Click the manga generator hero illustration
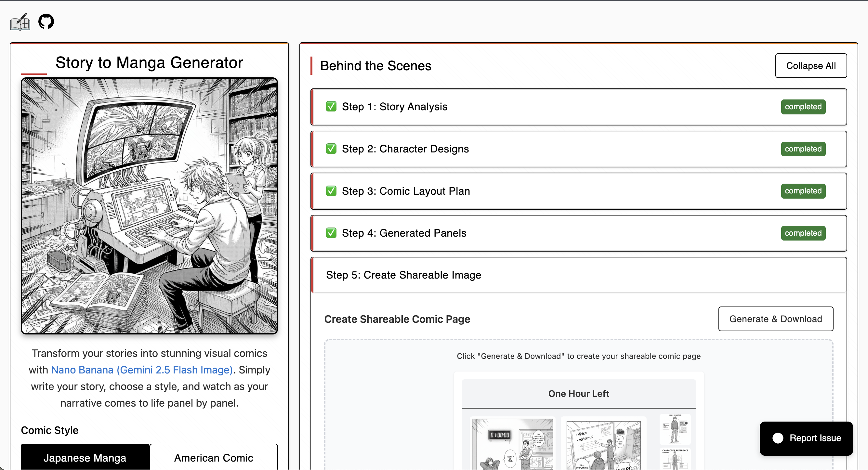This screenshot has width=868, height=470. 149,206
